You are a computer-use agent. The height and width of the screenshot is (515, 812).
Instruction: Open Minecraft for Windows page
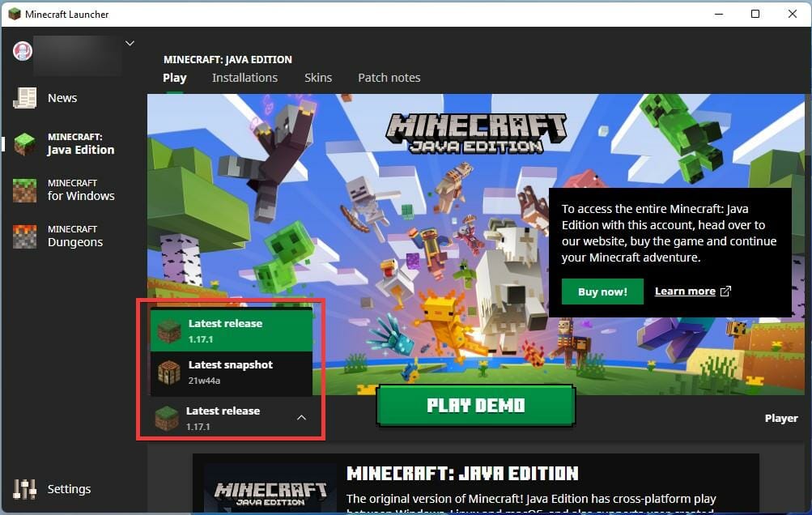click(x=66, y=190)
